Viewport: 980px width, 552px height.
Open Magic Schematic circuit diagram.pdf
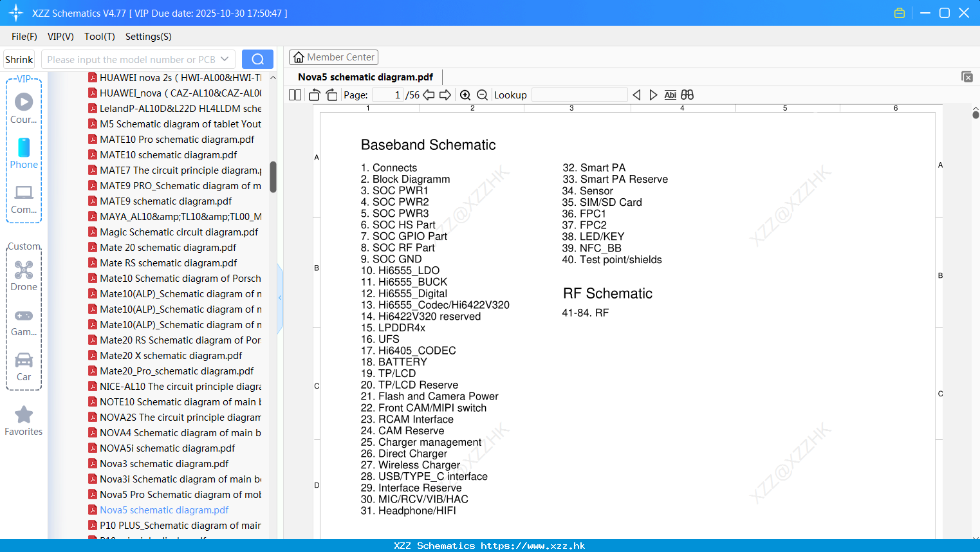173,232
